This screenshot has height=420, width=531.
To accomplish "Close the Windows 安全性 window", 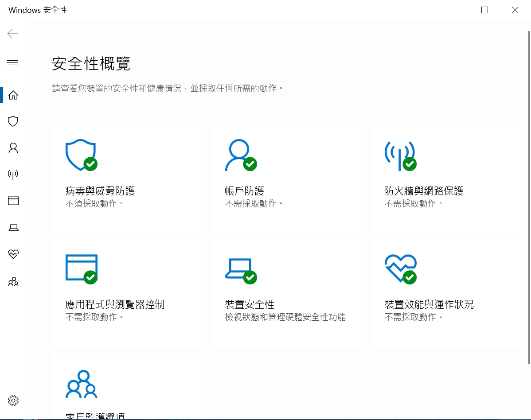I will click(515, 10).
